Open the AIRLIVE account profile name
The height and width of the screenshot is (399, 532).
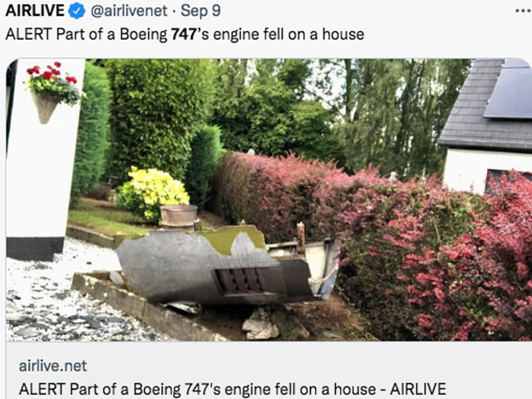tap(35, 11)
